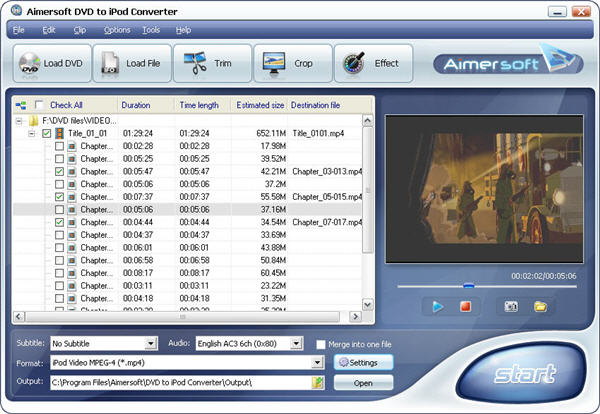This screenshot has height=414, width=600.
Task: Enable Merge into one file
Action: click(x=320, y=344)
